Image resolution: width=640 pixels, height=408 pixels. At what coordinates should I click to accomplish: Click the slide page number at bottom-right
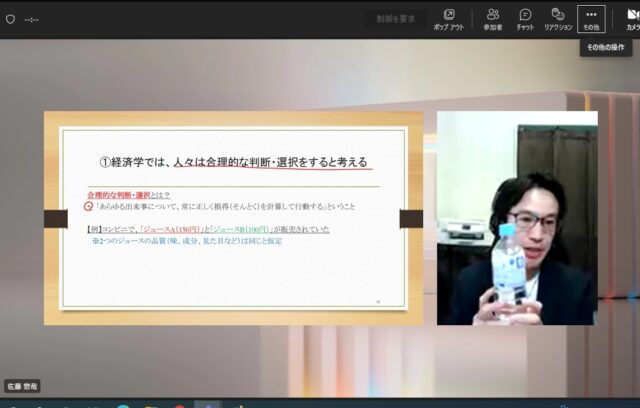pyautogui.click(x=378, y=302)
